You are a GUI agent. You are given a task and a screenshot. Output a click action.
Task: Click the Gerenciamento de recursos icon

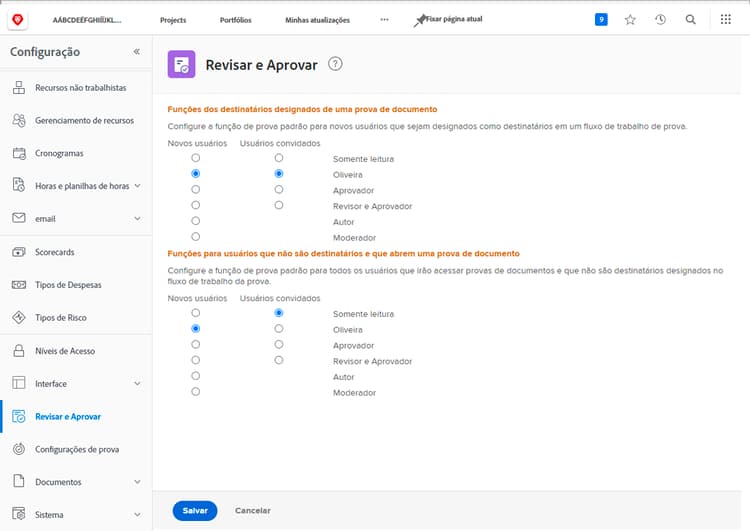(19, 121)
